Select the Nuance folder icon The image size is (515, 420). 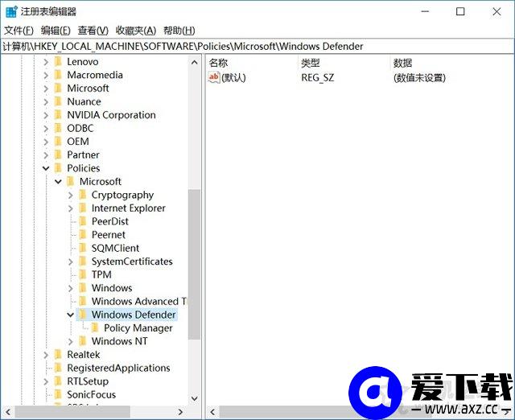(58, 101)
